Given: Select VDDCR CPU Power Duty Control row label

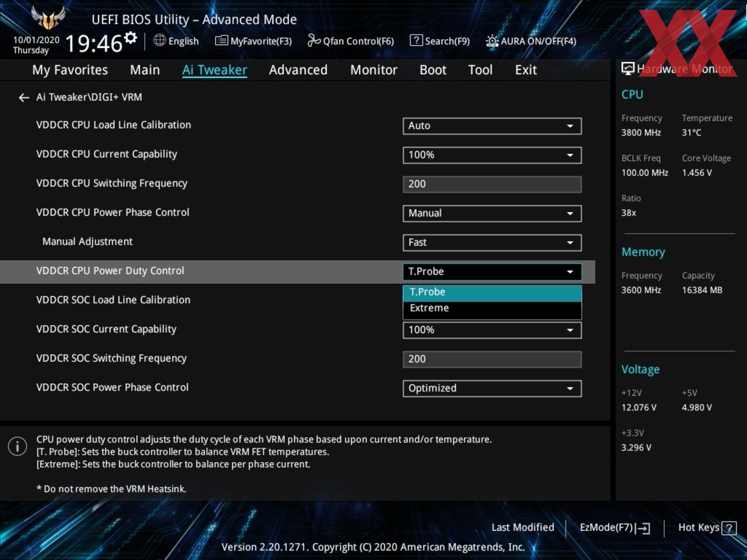Looking at the screenshot, I should click(x=110, y=271).
